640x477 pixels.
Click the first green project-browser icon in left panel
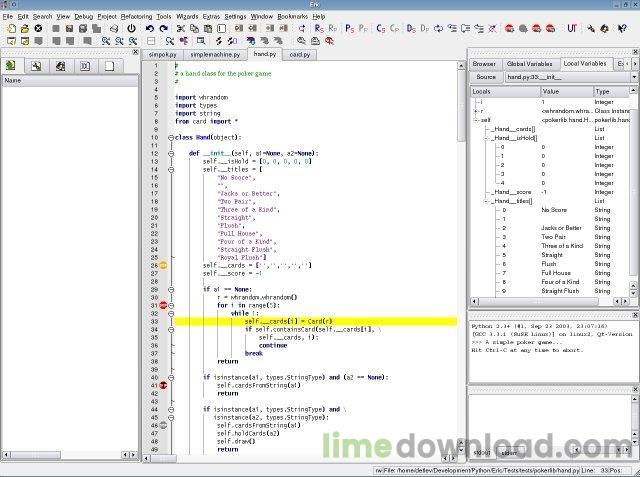11,67
